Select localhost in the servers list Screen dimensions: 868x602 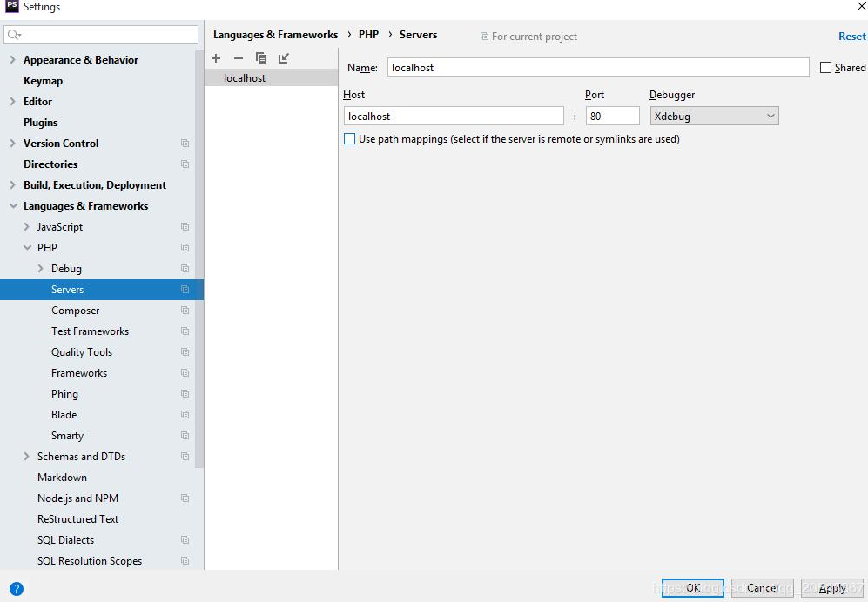[272, 78]
